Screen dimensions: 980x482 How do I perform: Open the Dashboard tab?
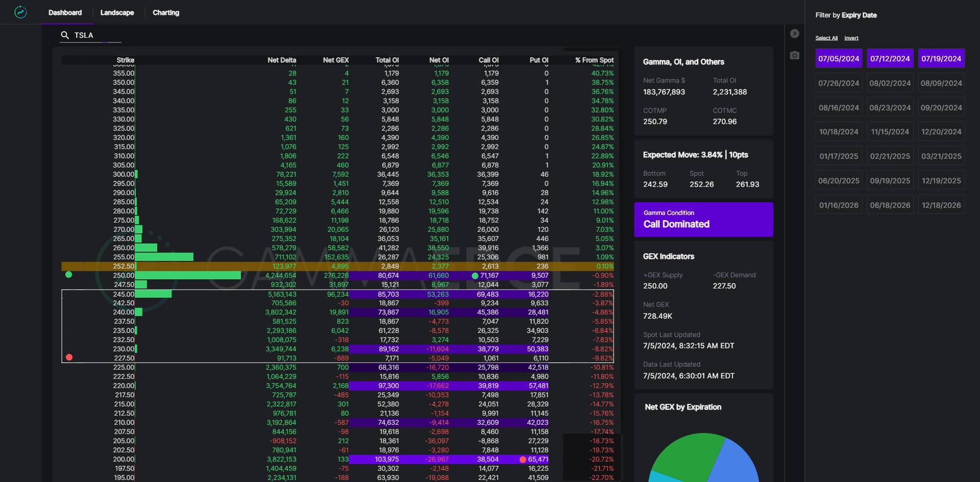[x=65, y=12]
